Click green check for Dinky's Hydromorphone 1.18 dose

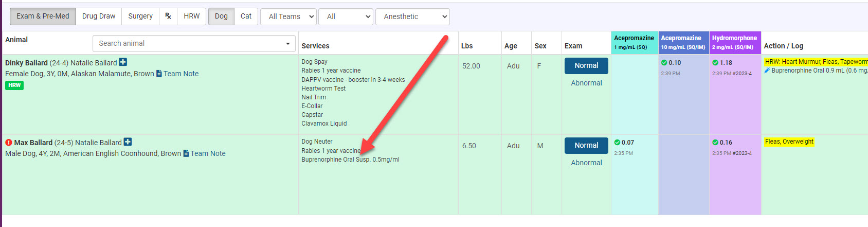(715, 63)
